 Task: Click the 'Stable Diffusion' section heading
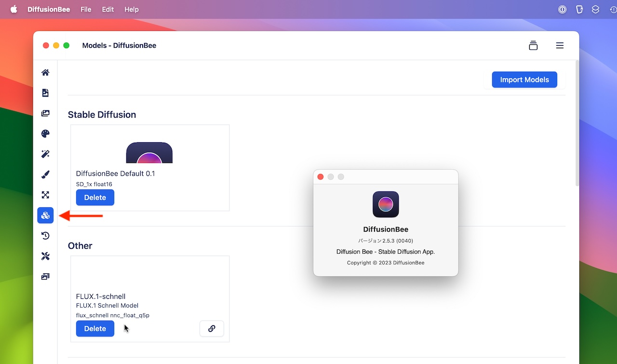pos(102,115)
